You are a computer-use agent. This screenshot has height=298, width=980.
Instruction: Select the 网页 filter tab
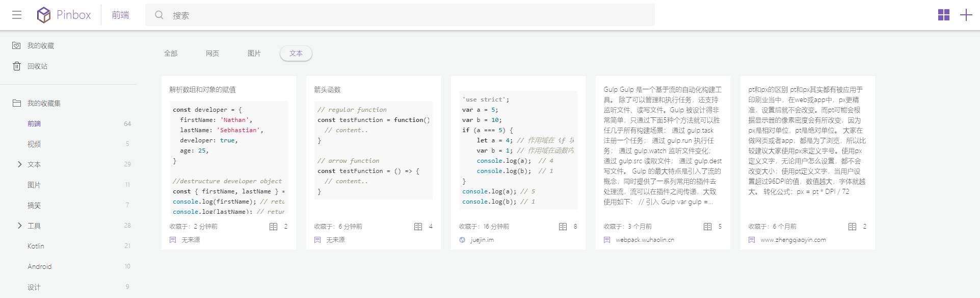click(x=212, y=54)
